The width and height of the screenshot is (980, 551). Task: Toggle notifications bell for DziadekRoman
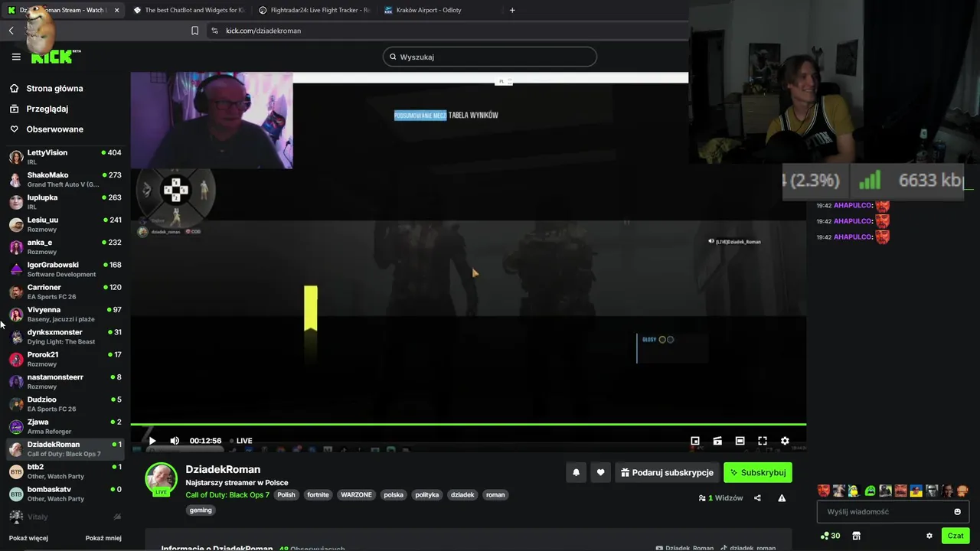[x=577, y=473]
